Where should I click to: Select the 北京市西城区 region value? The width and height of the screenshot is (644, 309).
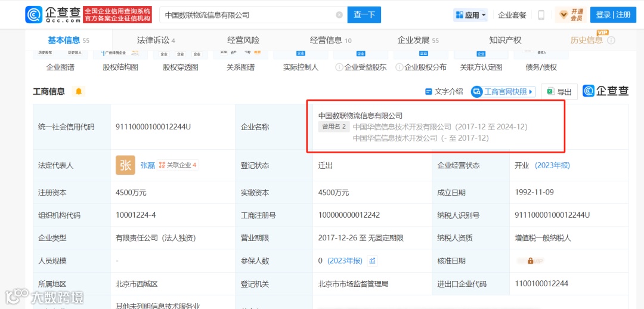tap(137, 283)
